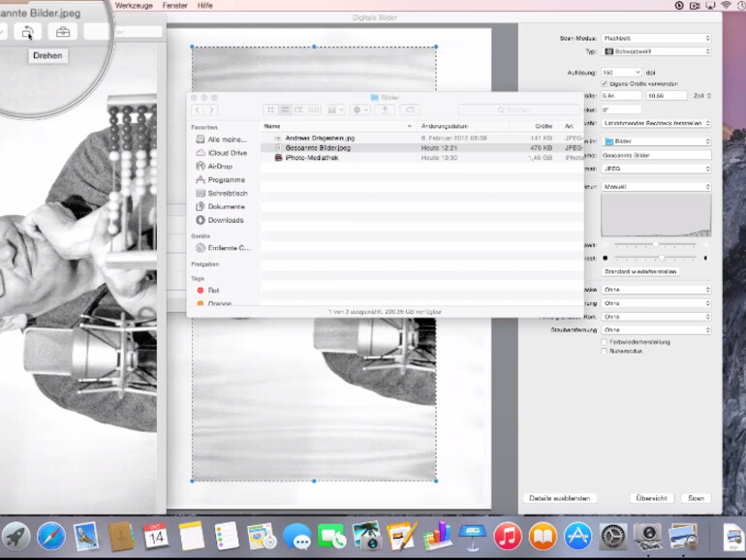
Task: Expand the Typ dropdown showing Schwarzweiß
Action: pyautogui.click(x=656, y=50)
